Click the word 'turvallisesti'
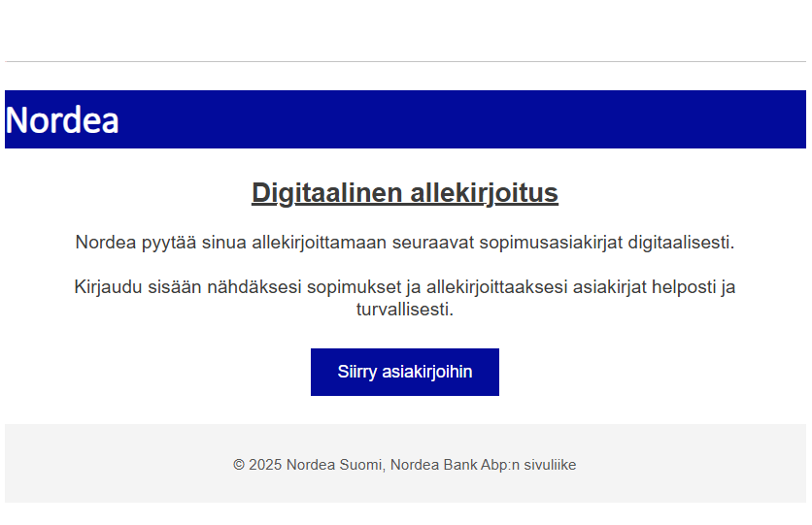812x525 pixels. [x=405, y=311]
